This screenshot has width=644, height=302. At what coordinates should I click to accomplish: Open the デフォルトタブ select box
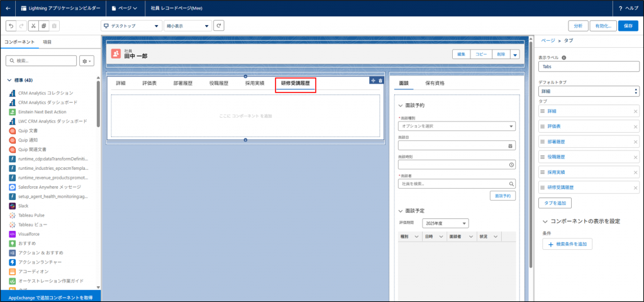click(x=589, y=91)
